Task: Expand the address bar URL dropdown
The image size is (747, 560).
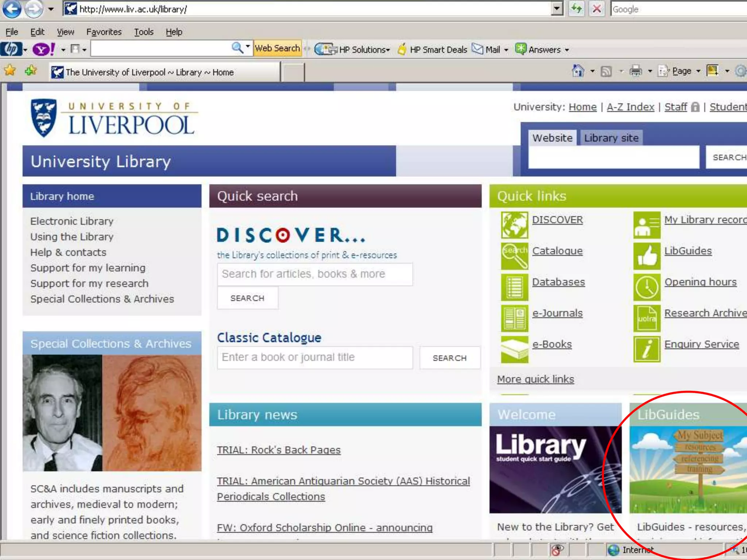Action: (x=557, y=9)
